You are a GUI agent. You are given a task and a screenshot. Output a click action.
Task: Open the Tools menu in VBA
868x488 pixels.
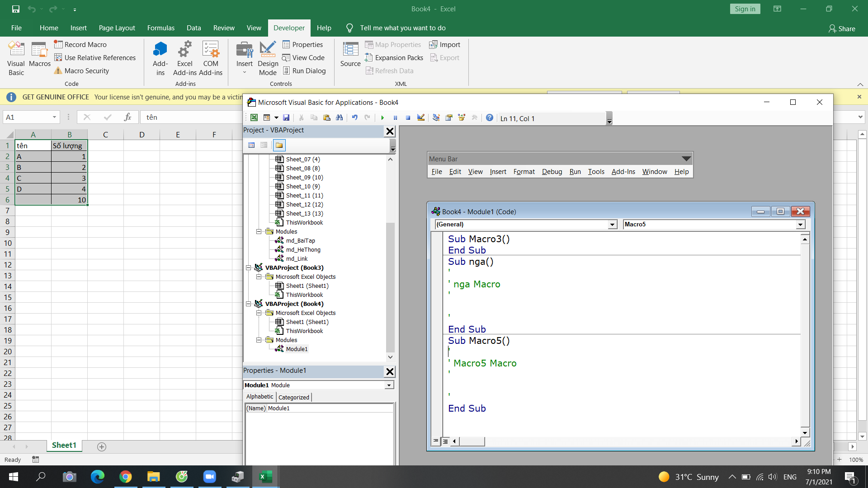[596, 172]
